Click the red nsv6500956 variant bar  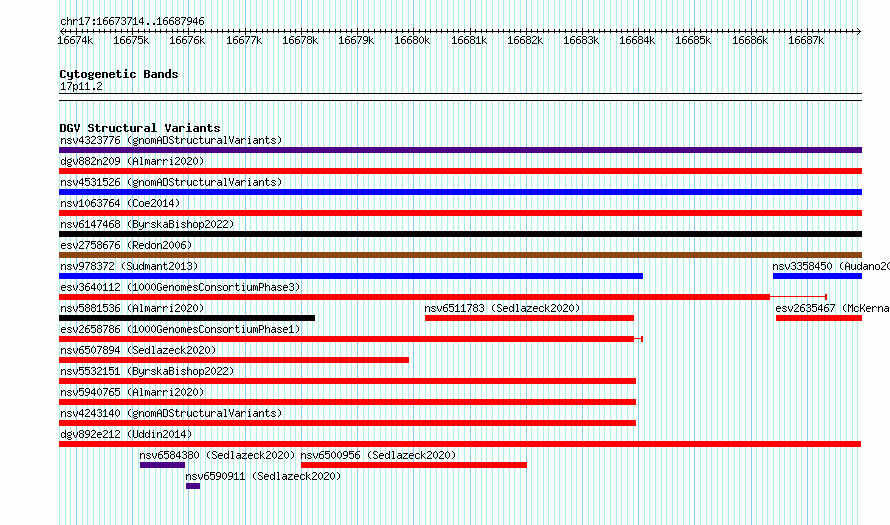414,465
